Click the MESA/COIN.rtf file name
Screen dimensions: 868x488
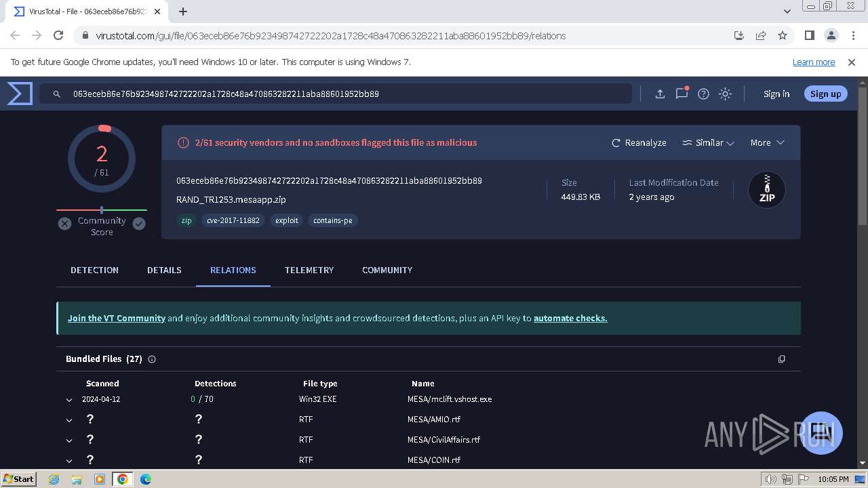pos(434,460)
